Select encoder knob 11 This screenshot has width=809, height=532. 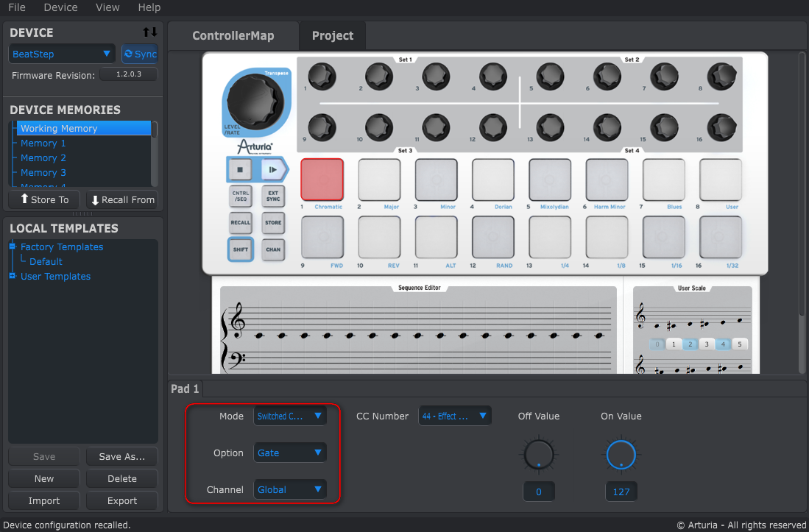436,127
